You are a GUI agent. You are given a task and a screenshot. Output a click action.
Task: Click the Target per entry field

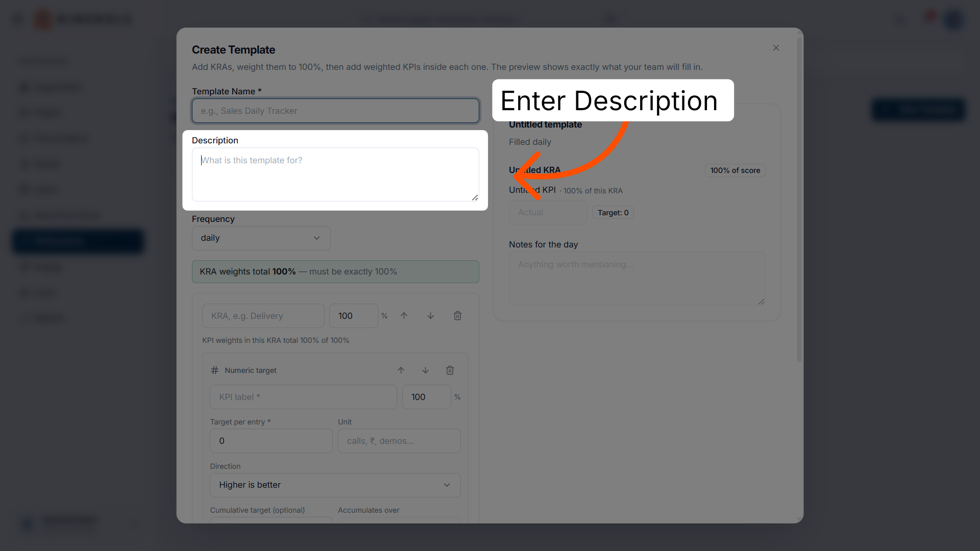[271, 441]
